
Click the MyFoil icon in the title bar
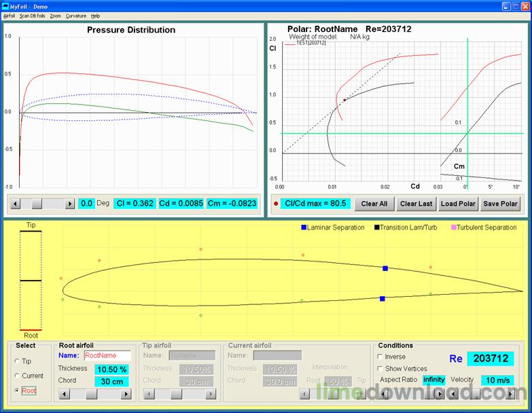(x=6, y=5)
